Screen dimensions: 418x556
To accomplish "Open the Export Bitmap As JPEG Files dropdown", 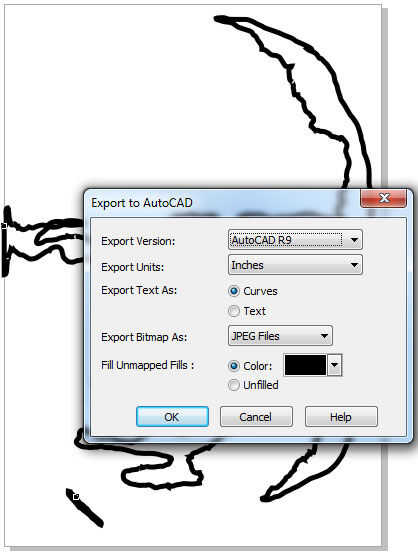I will pos(280,335).
